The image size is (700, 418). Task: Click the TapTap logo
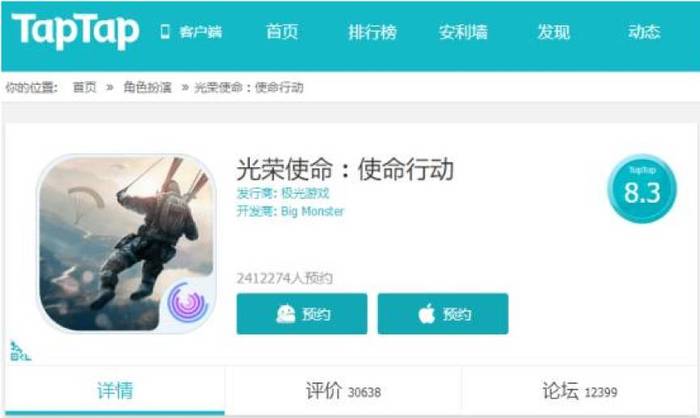(75, 31)
